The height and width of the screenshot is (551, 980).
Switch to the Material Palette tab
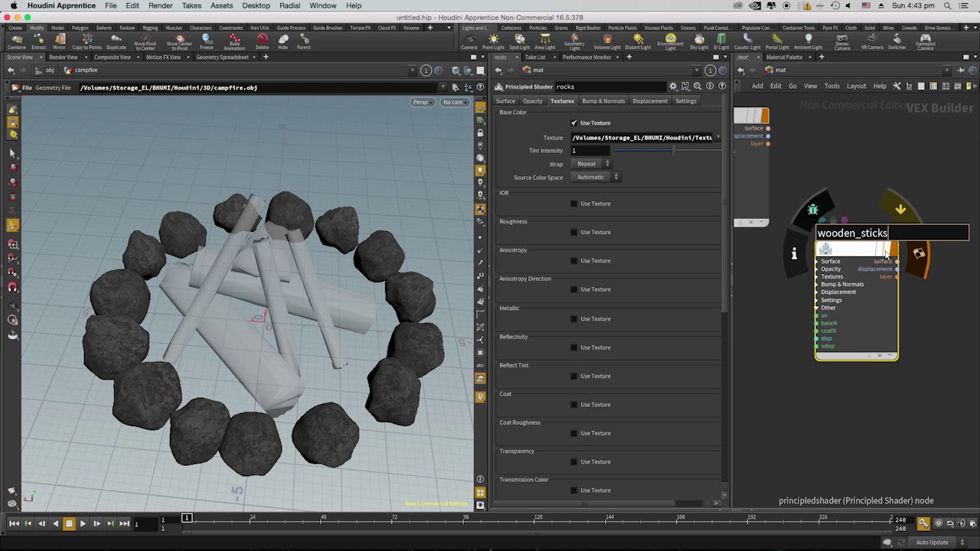pyautogui.click(x=784, y=57)
